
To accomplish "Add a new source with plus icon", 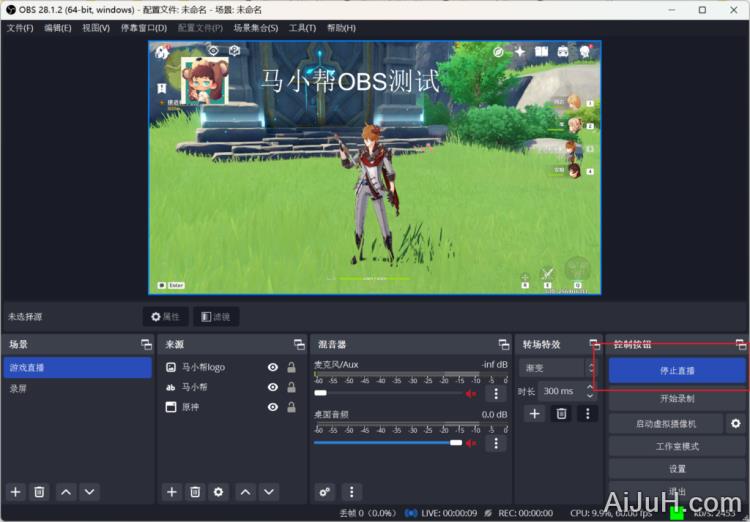I will [171, 492].
